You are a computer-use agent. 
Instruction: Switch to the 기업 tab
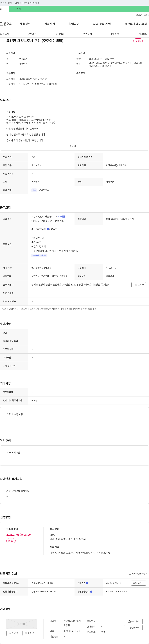pos(18,9)
